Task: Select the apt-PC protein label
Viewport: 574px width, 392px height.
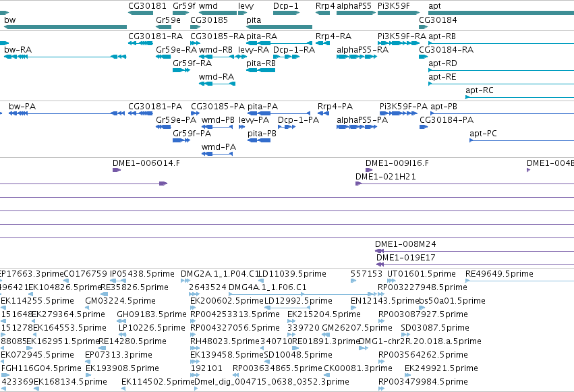Action: (483, 133)
